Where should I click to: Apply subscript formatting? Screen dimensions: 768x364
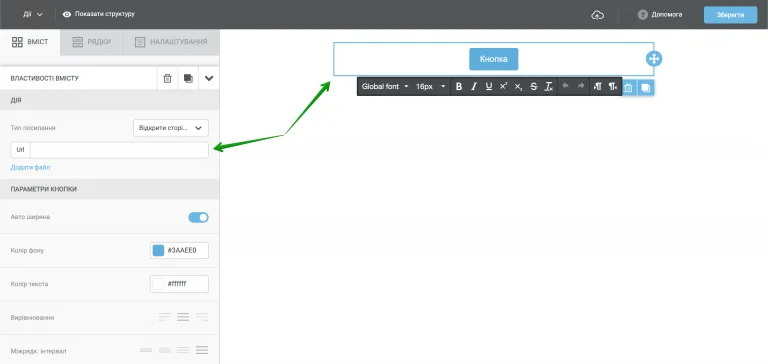click(518, 87)
